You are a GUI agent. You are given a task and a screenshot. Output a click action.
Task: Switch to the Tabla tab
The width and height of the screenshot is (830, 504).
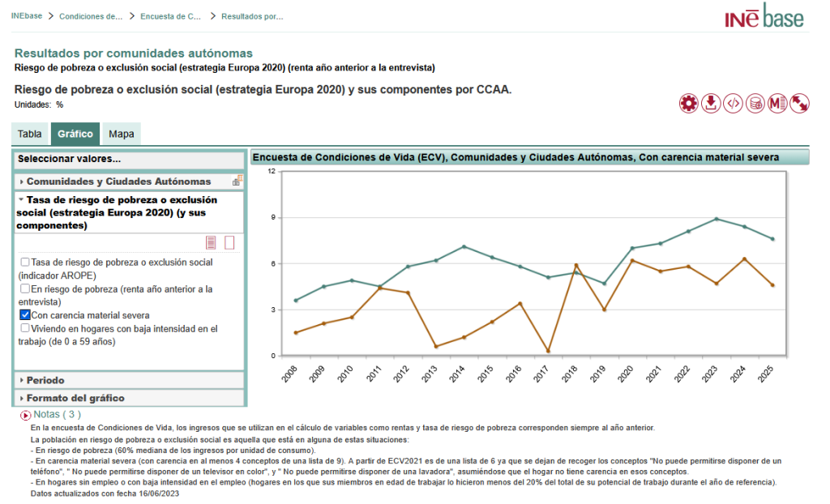30,135
